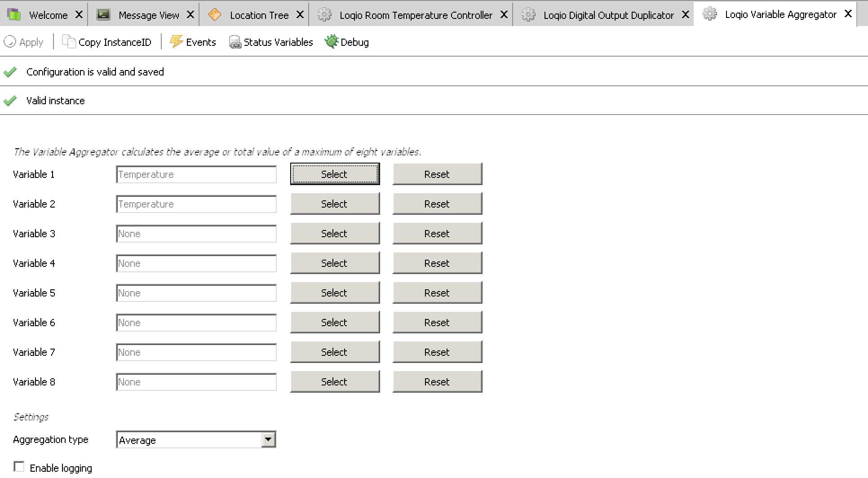The height and width of the screenshot is (478, 868).
Task: Click the 'Configuration is valid and saved' message
Action: (95, 72)
